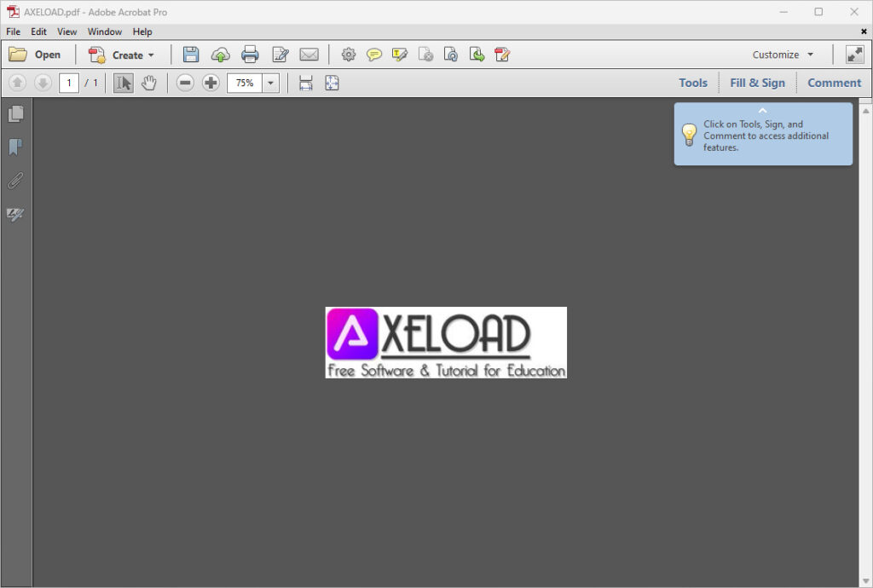Click the Edit text and images icon

(280, 55)
